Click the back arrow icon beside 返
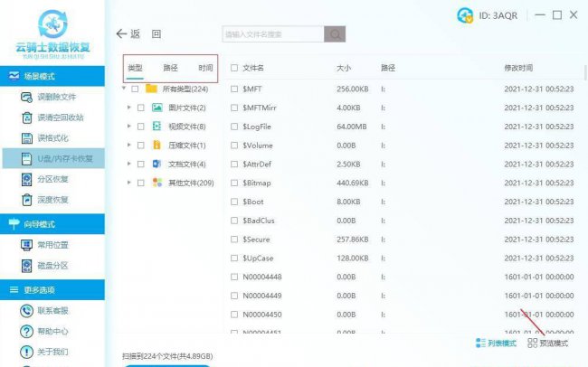This screenshot has height=367, width=588. (x=121, y=33)
